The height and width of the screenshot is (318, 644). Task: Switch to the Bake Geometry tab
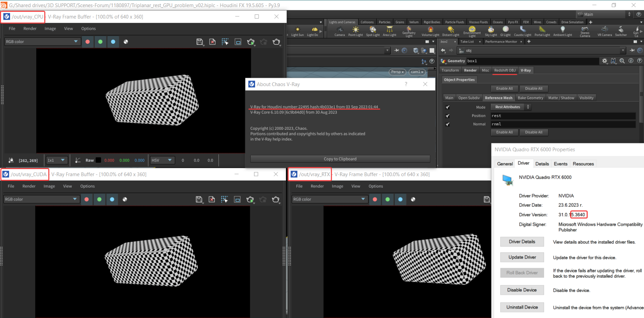[x=530, y=98]
